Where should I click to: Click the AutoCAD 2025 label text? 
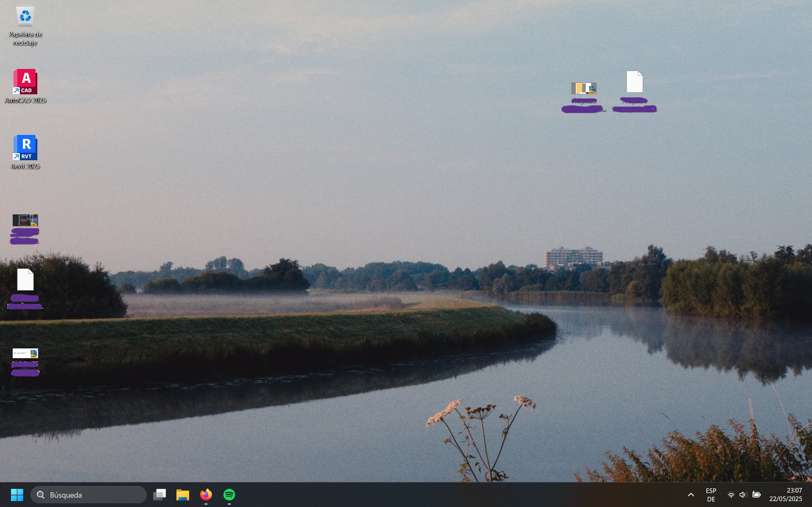tap(25, 100)
